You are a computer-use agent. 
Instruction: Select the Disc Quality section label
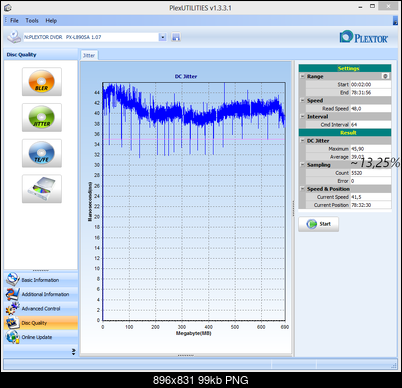[34, 323]
